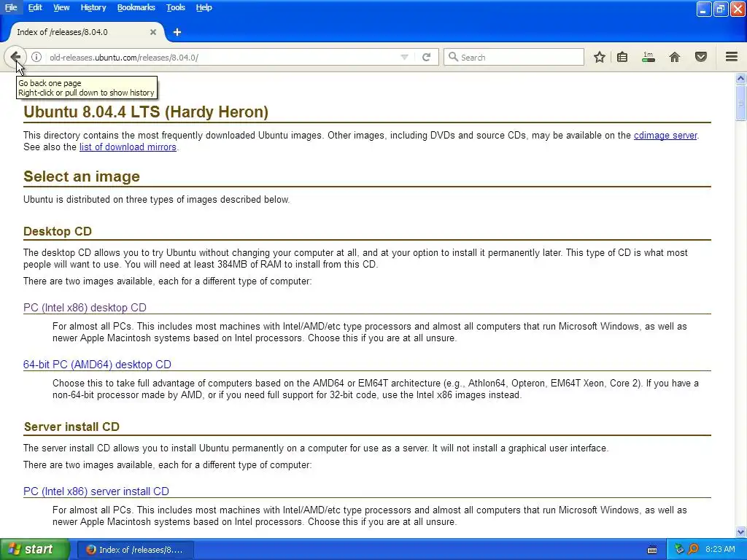Open the Windows Start menu
Screen dimensions: 747x560
pyautogui.click(x=35, y=549)
